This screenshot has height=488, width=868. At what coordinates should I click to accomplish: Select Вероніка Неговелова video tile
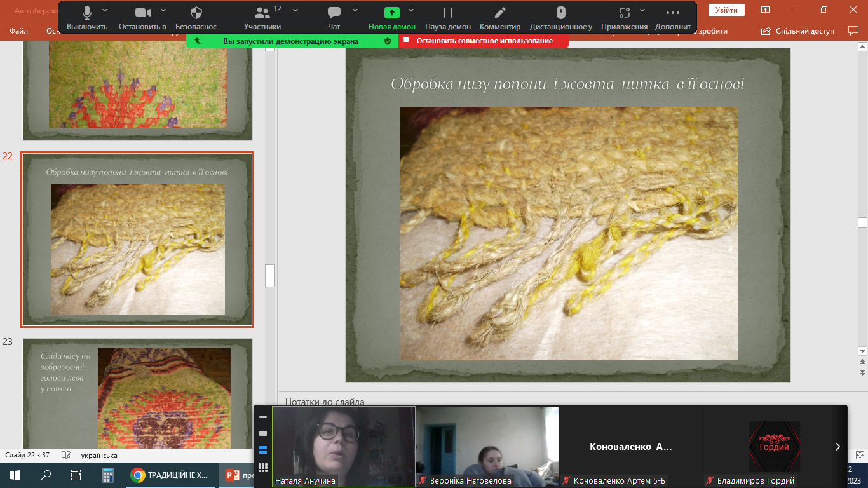click(487, 447)
